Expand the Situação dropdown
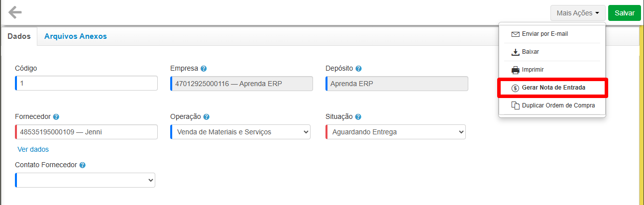 coord(396,132)
